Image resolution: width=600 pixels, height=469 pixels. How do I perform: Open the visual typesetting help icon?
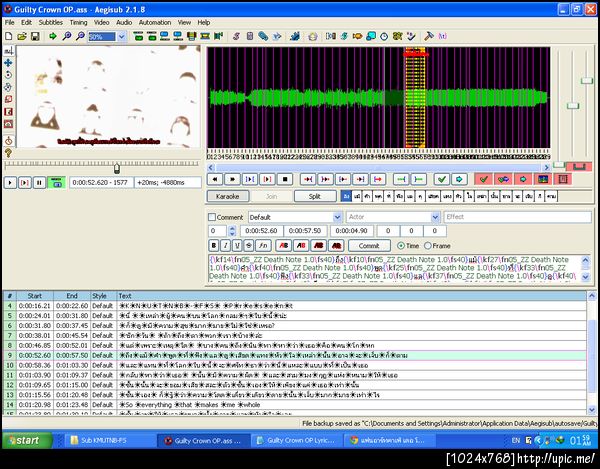8,153
